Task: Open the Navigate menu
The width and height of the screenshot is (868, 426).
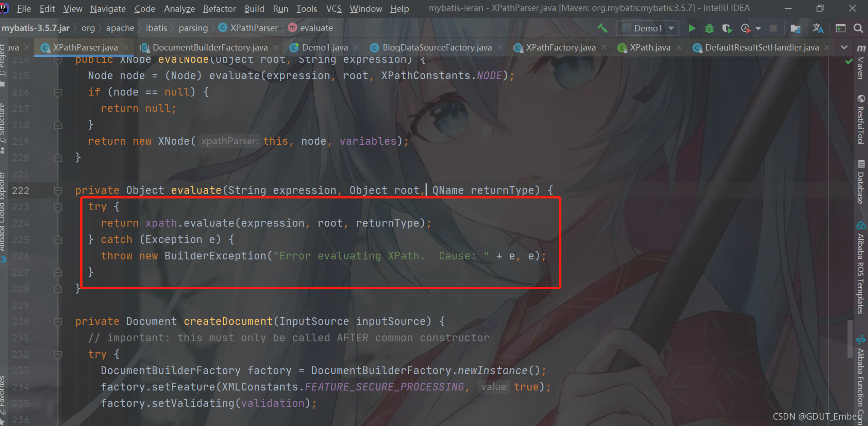Action: 108,9
